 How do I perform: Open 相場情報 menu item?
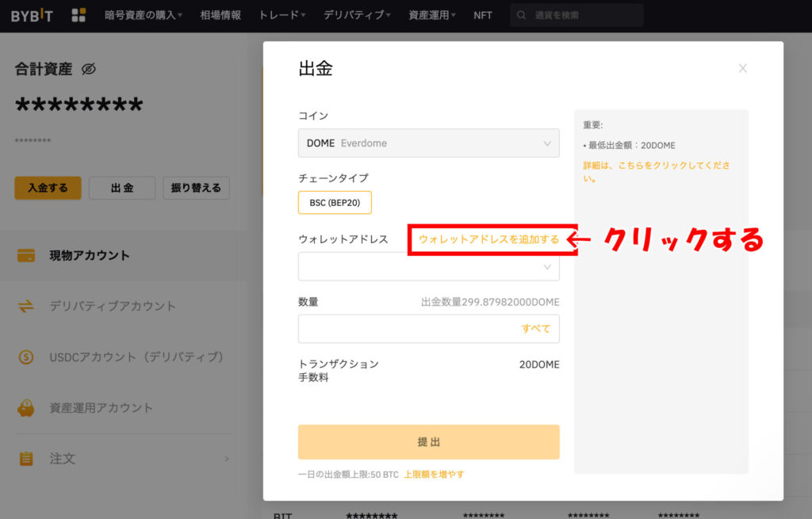click(x=220, y=16)
